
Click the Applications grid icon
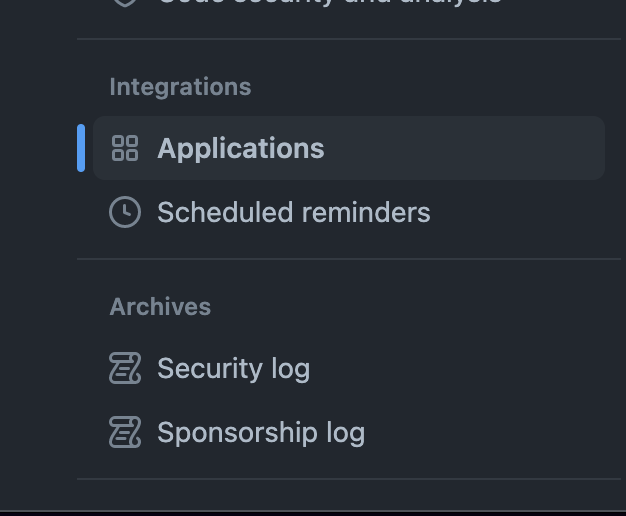(125, 149)
